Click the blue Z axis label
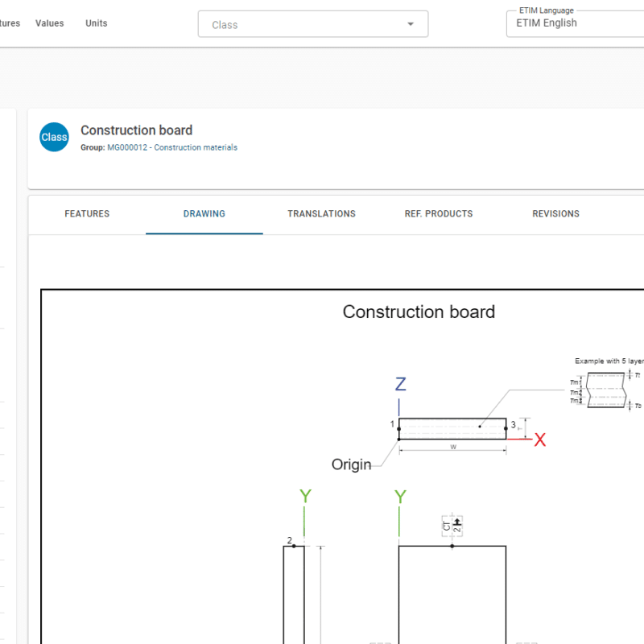The height and width of the screenshot is (644, 644). 400,384
